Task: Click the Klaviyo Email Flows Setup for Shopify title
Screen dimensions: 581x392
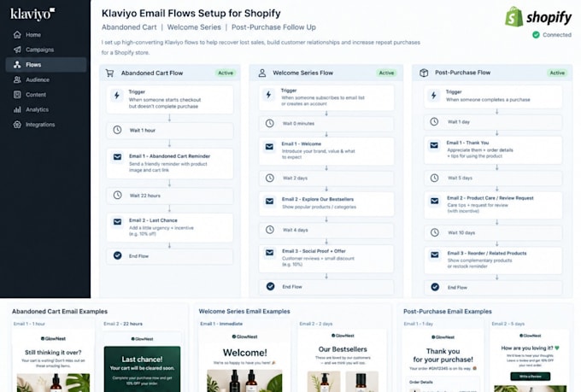Action: click(x=191, y=14)
